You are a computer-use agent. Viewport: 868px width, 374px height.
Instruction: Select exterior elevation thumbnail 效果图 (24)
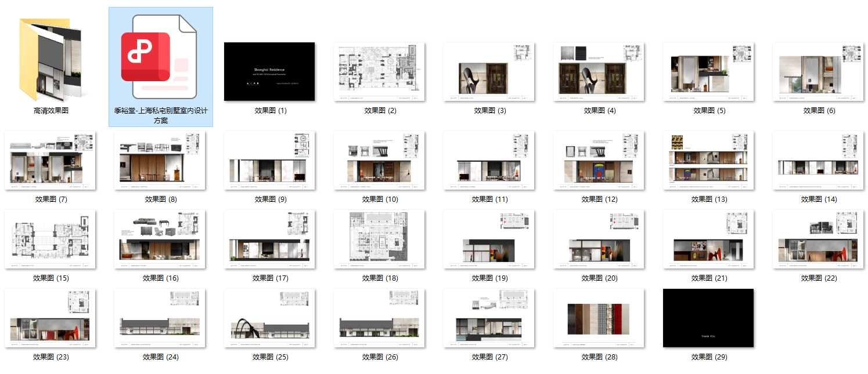pyautogui.click(x=160, y=318)
